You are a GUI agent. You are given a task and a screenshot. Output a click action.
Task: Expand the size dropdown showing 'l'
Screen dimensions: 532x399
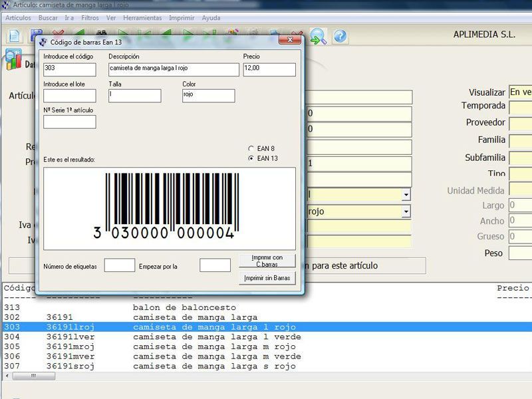point(406,194)
